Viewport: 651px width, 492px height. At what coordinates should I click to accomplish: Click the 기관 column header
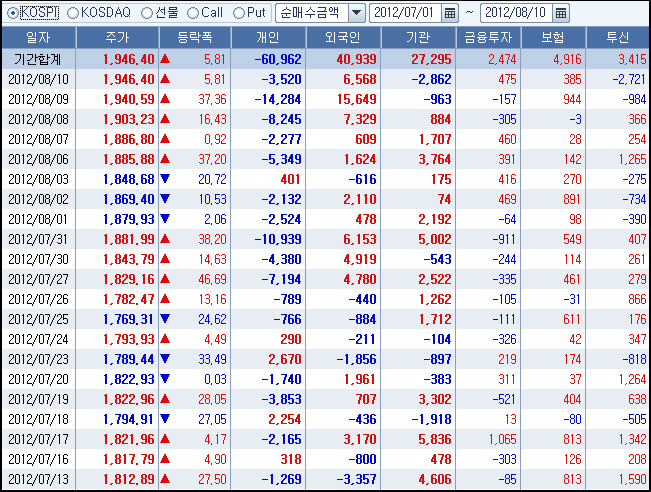(x=418, y=38)
